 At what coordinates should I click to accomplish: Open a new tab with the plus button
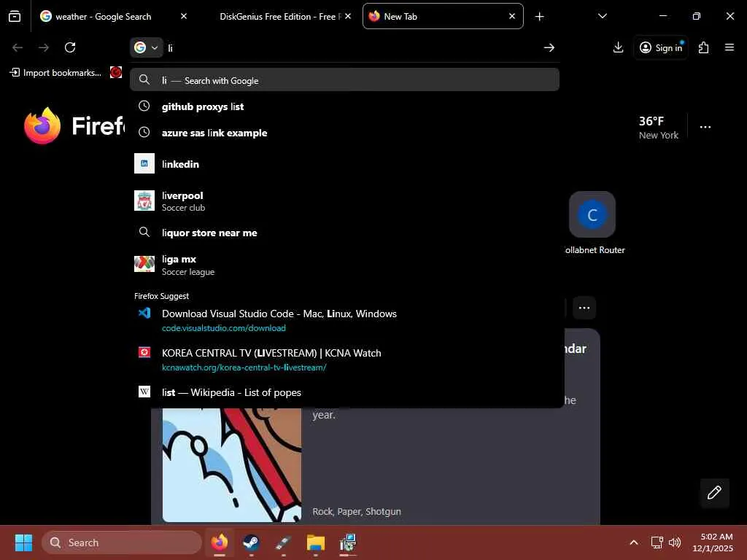(539, 17)
